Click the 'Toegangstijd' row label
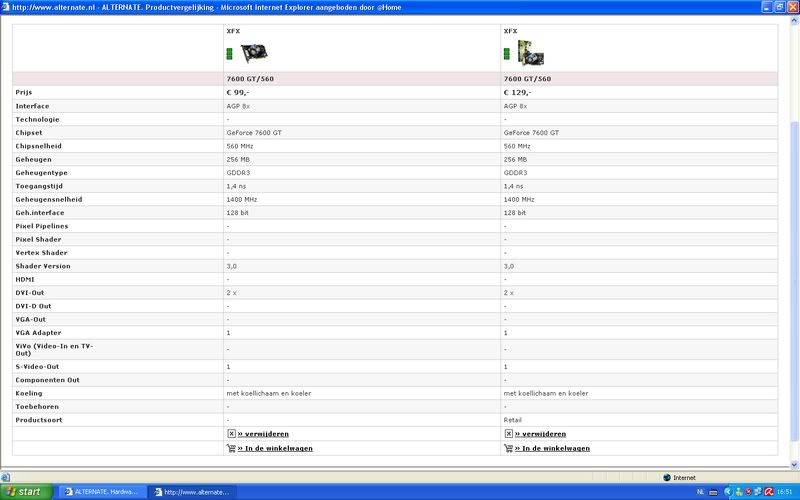Viewport: 800px width, 500px height. click(x=39, y=186)
